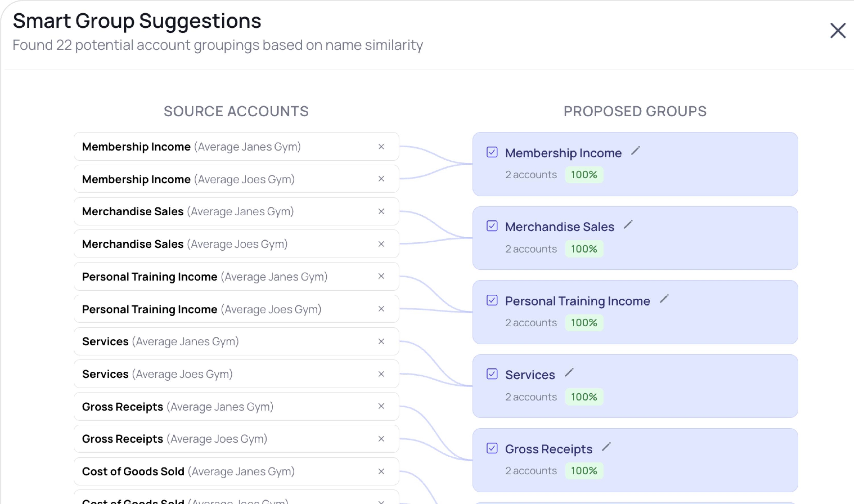Remove Membership Income Average Janes Gym account
This screenshot has width=854, height=504.
coord(381,146)
